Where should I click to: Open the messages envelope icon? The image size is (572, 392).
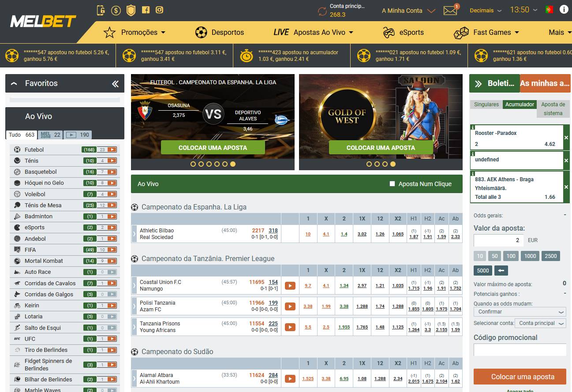(x=450, y=11)
